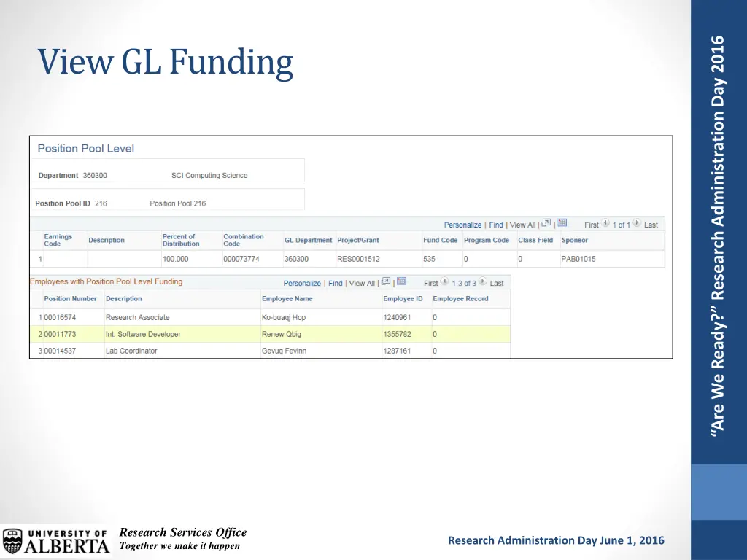The width and height of the screenshot is (747, 560).
Task: Click previous arrow beside "1-3 of 3"
Action: click(x=444, y=281)
